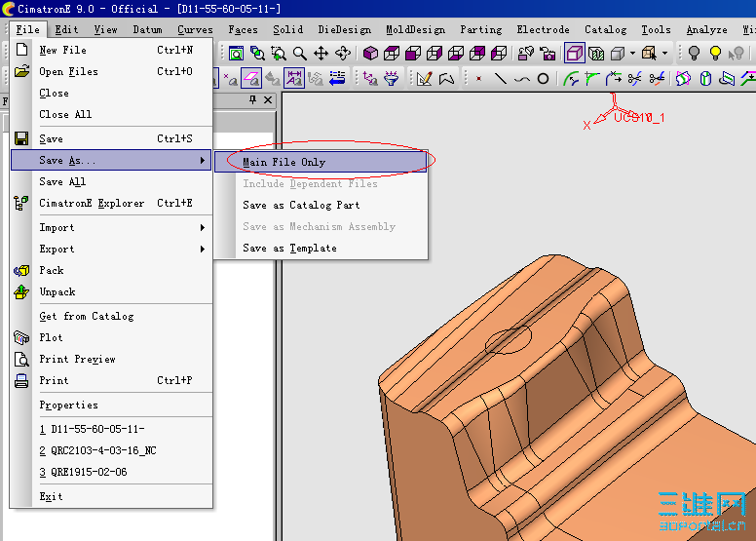The width and height of the screenshot is (756, 541).
Task: Choose Save as Template
Action: click(x=321, y=248)
